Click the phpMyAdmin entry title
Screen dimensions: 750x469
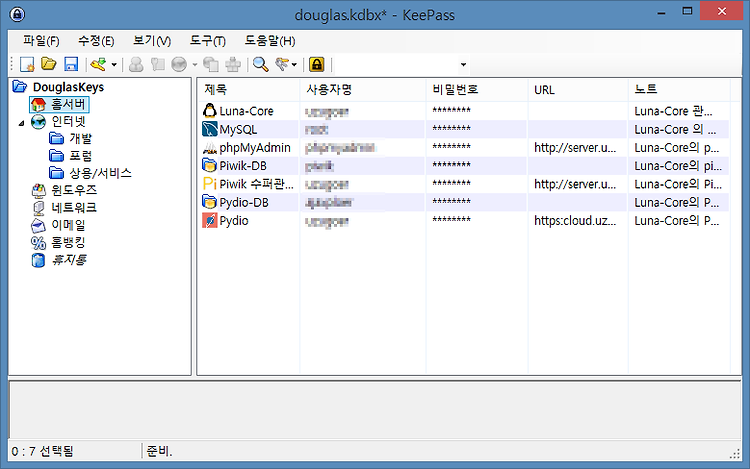[x=255, y=148]
